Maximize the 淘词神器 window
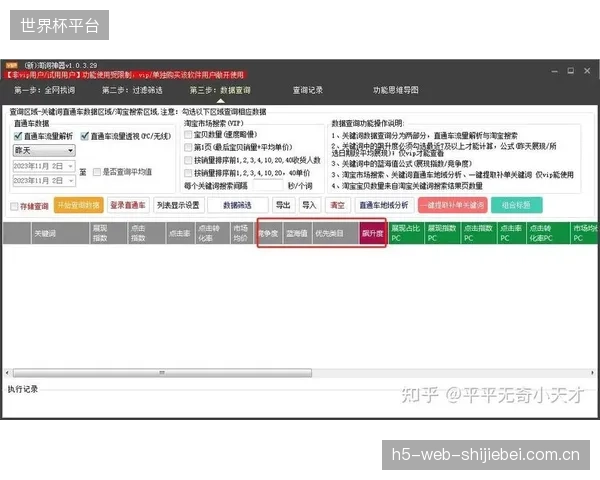600x480 pixels. point(571,71)
